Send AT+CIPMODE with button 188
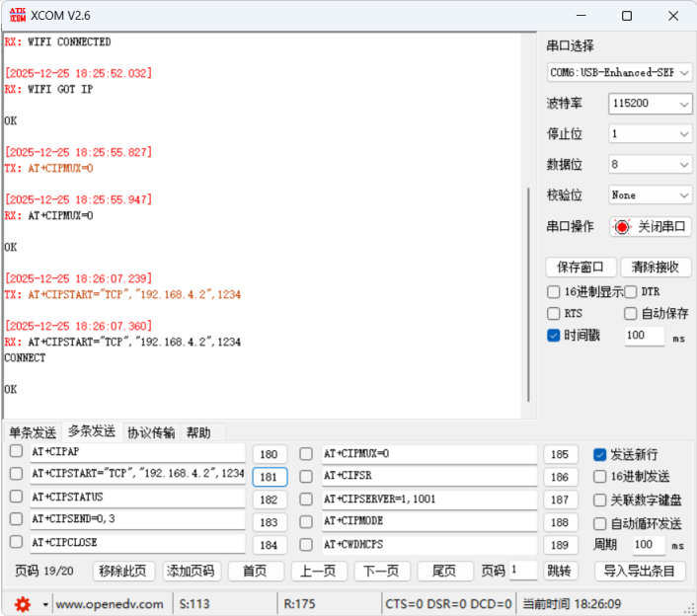The image size is (697, 616). pos(560,522)
